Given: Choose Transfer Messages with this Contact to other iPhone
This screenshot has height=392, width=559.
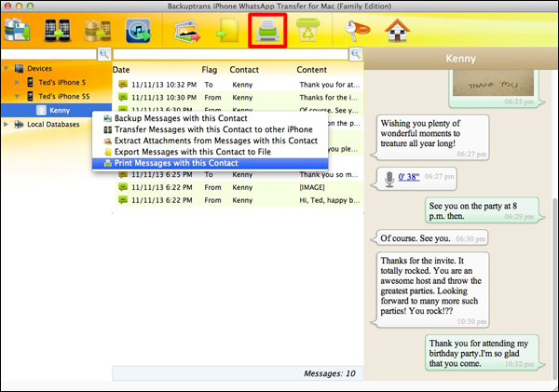Looking at the screenshot, I should point(210,129).
